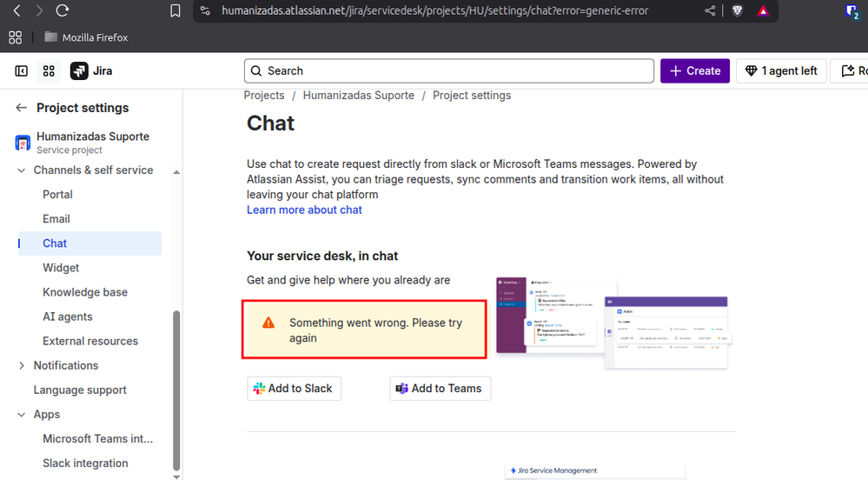
Task: Open the Mozilla Firefox bookmarks folder
Action: point(86,37)
